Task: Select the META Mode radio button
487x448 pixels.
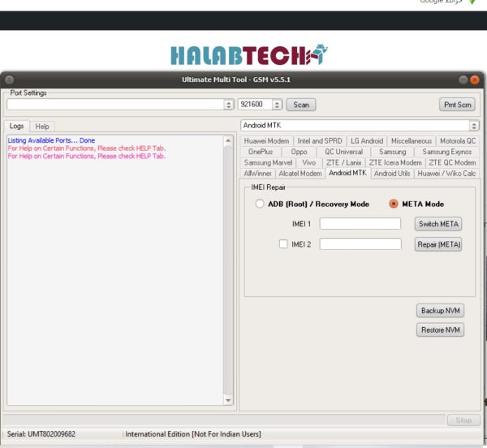Action: 394,204
